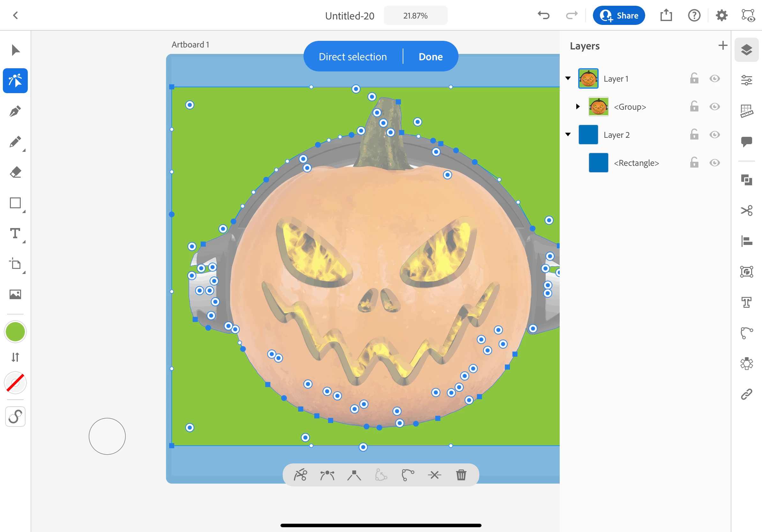Select the Image place tool
The height and width of the screenshot is (532, 762).
point(15,294)
